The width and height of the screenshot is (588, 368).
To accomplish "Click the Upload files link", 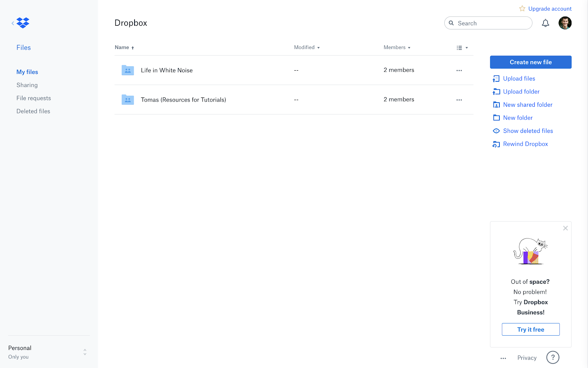I will 519,78.
